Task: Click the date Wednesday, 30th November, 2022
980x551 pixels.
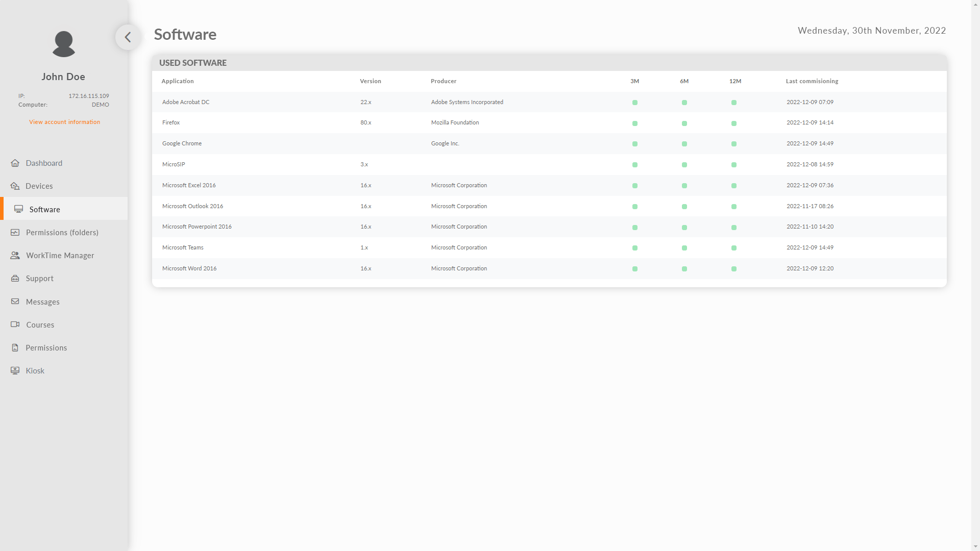Action: point(872,31)
